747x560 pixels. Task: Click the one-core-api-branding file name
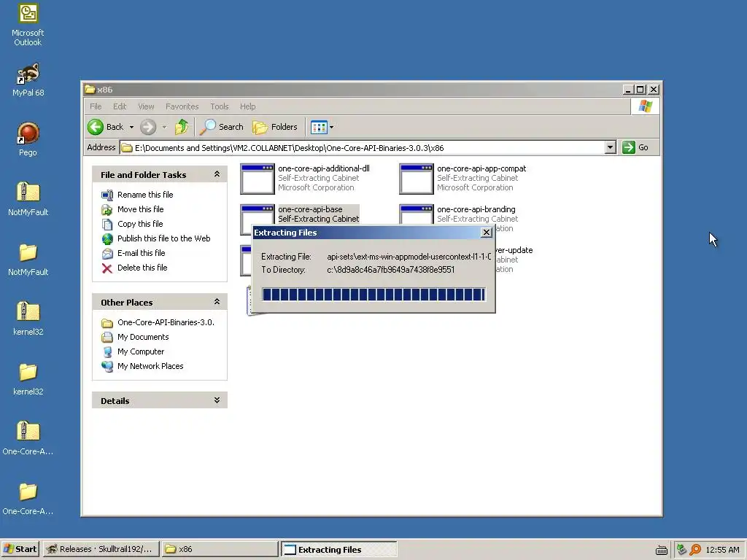476,209
